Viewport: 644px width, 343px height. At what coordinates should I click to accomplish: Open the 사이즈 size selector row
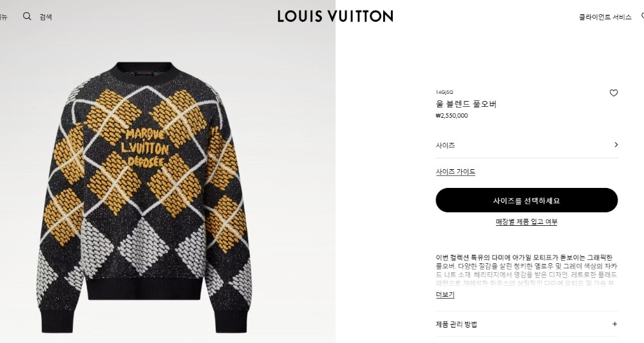coord(527,145)
